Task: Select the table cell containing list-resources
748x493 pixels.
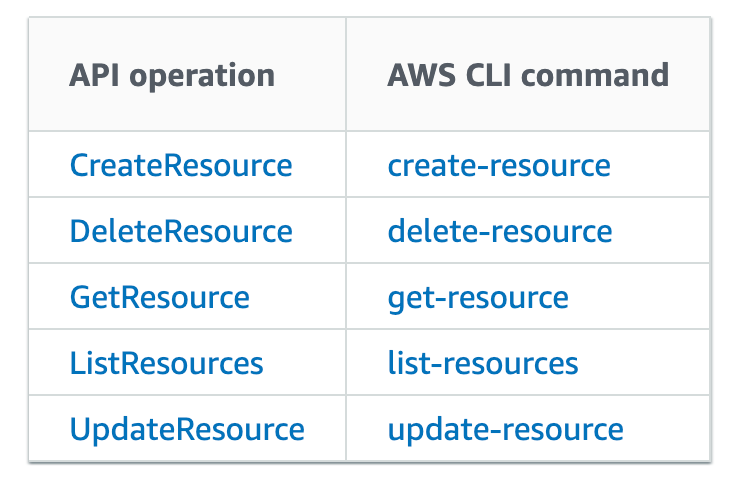Action: point(528,362)
